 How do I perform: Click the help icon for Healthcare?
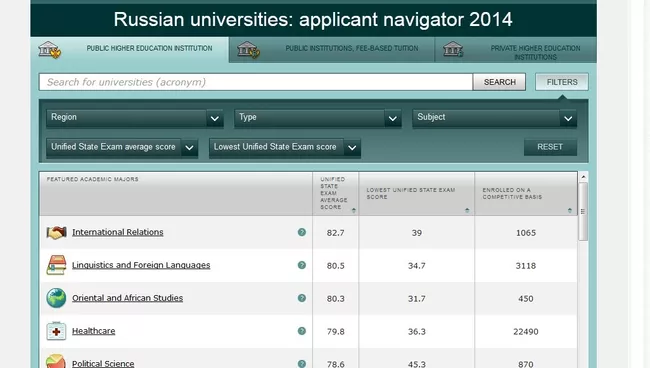[x=302, y=331]
